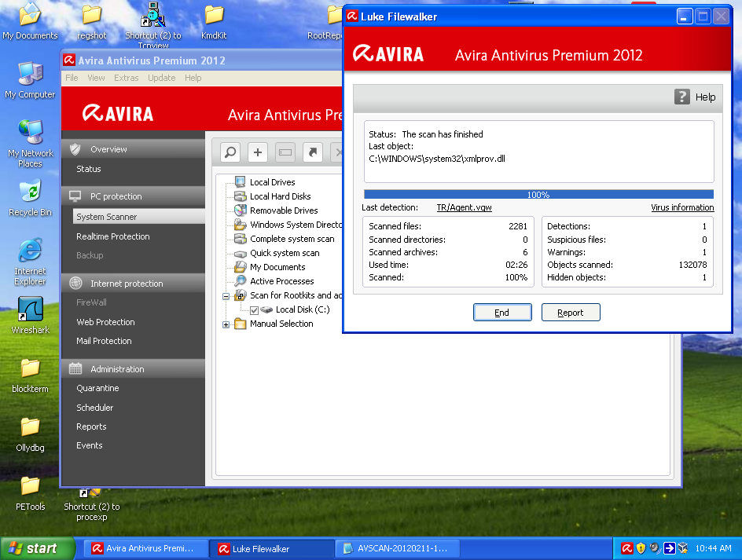Select Mail Protection in the sidebar
The image size is (742, 560).
coord(104,341)
